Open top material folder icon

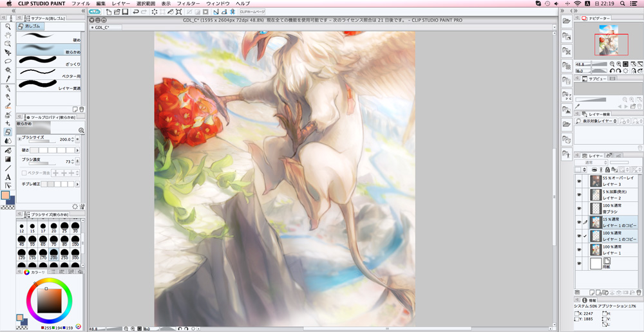(567, 21)
